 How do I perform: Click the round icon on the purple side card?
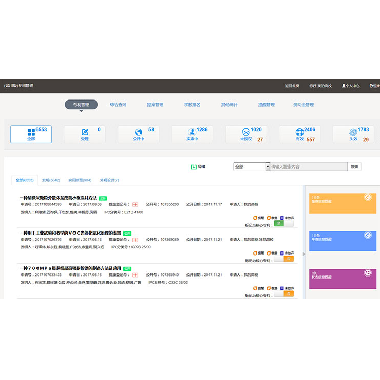click(368, 273)
